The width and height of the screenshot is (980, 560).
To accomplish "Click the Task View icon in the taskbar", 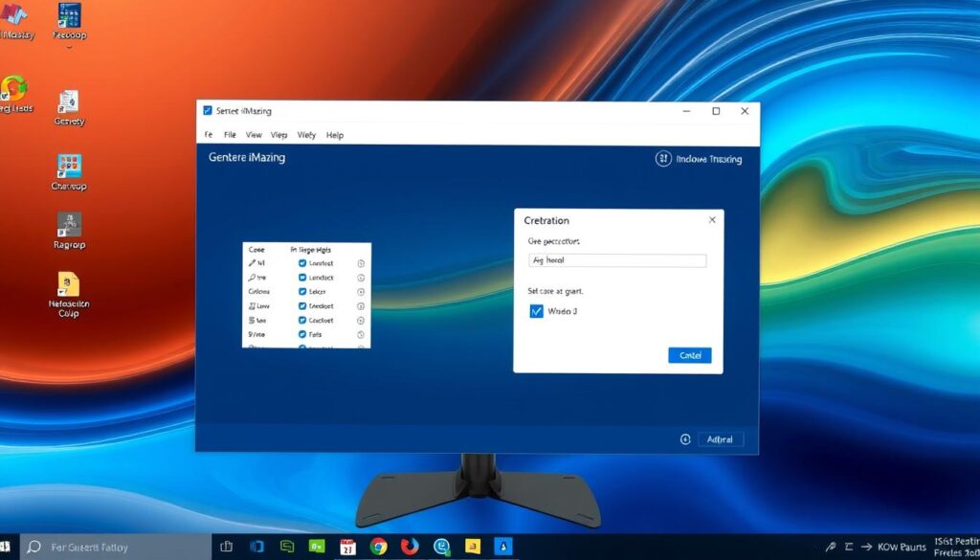I will click(227, 547).
